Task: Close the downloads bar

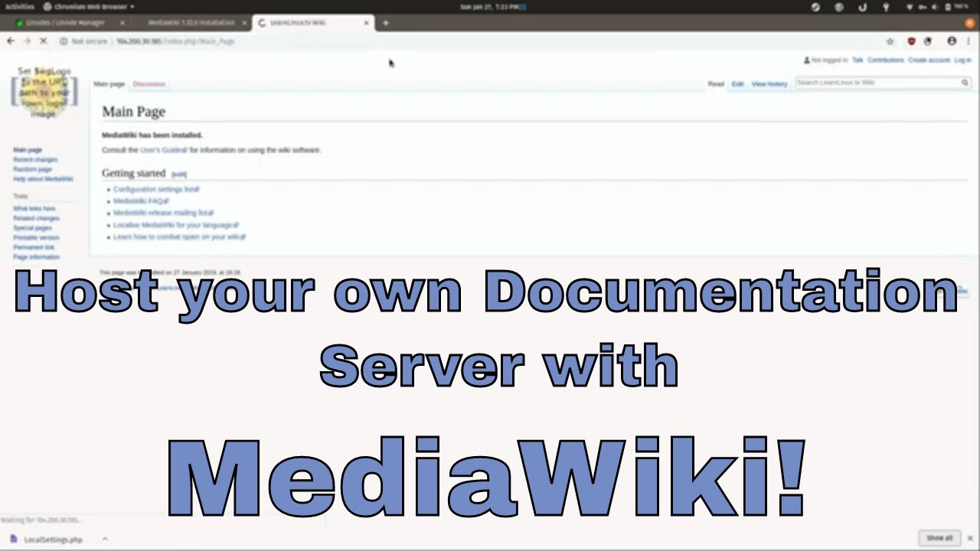Action: coord(969,538)
